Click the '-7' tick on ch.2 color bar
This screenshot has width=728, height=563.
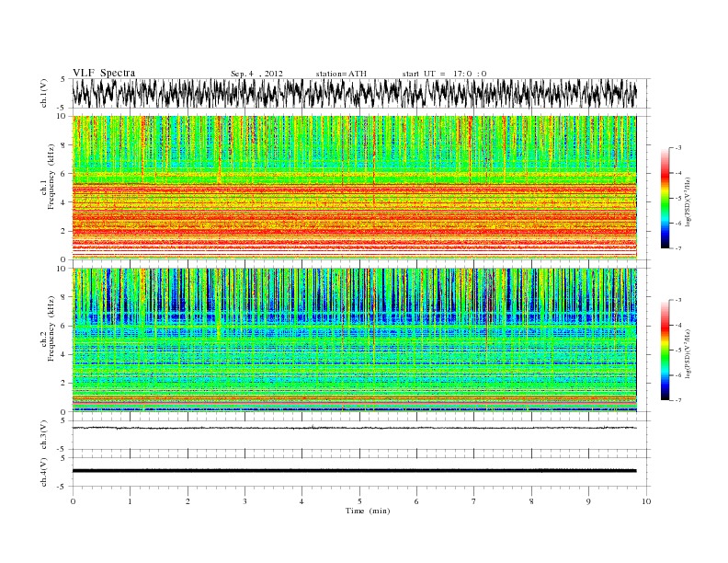(x=677, y=400)
